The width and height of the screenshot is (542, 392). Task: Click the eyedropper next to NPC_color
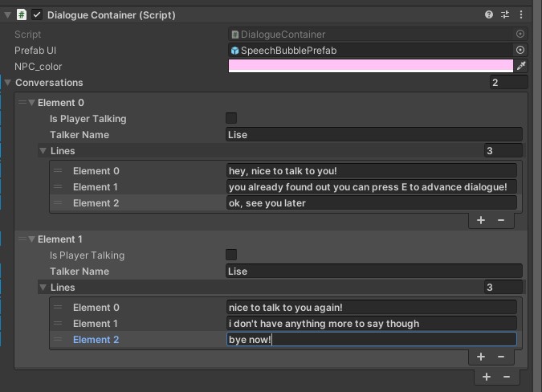521,66
